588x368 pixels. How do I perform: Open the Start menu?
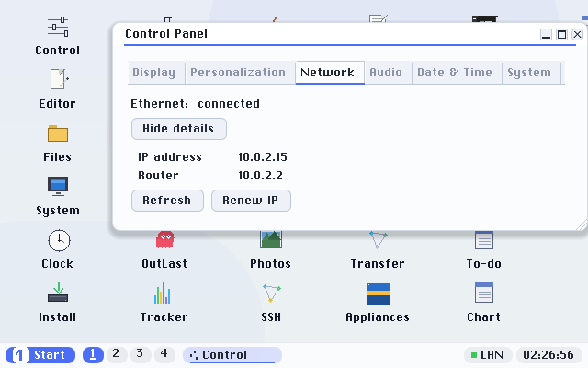coord(40,355)
